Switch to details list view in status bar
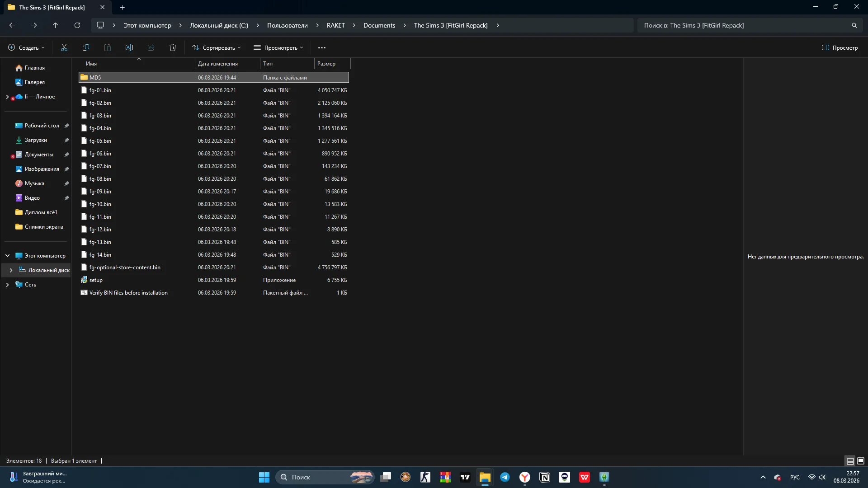 point(850,461)
